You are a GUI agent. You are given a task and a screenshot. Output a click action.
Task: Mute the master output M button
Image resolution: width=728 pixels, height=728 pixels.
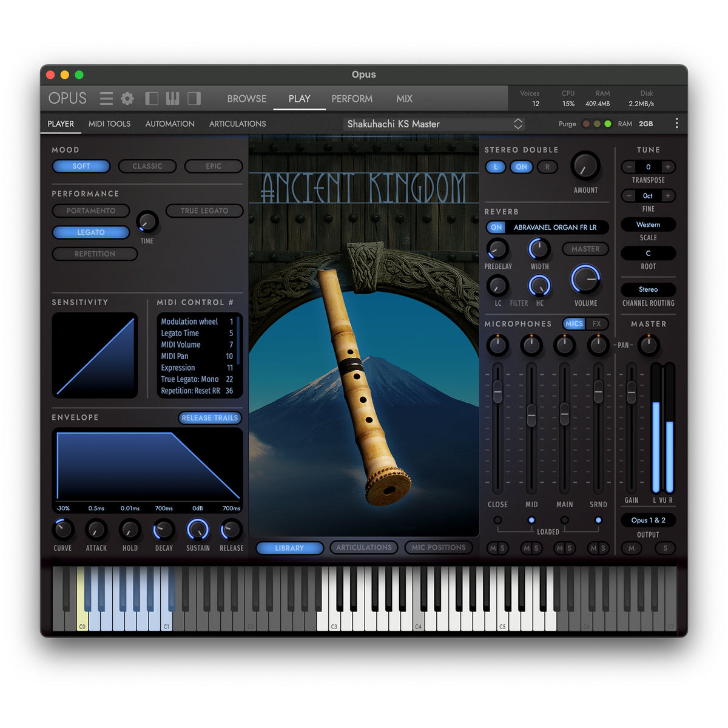(x=632, y=548)
